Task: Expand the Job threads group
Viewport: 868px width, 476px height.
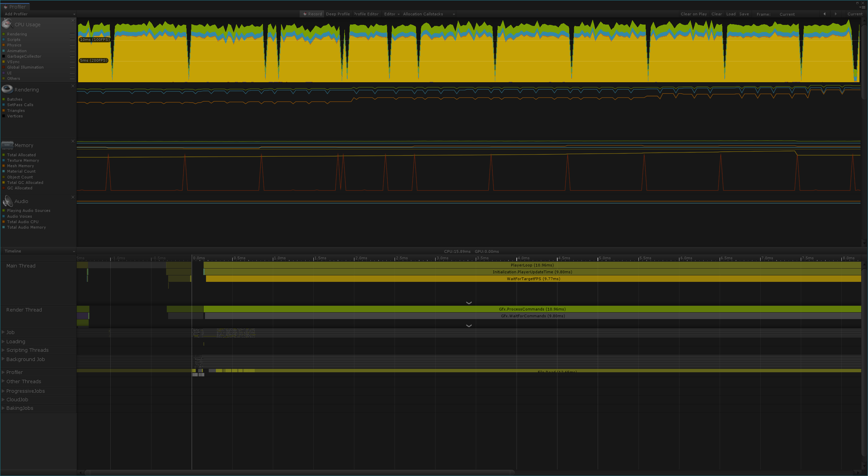Action: tap(3, 332)
